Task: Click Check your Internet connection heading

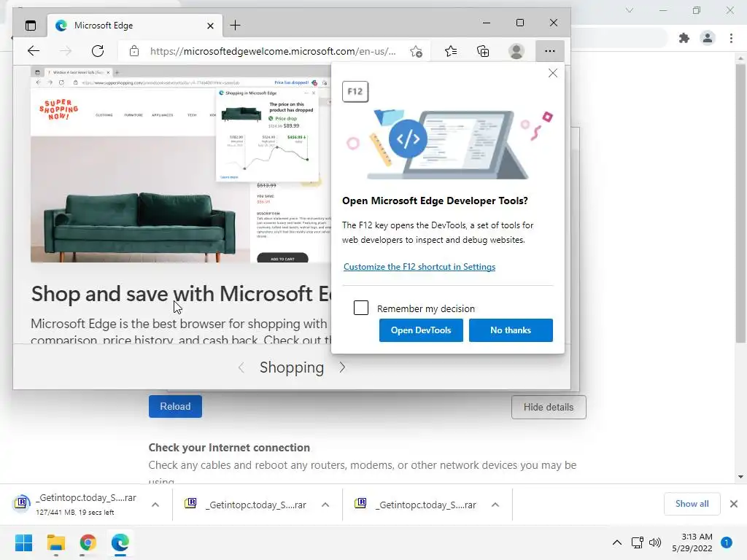Action: (229, 448)
